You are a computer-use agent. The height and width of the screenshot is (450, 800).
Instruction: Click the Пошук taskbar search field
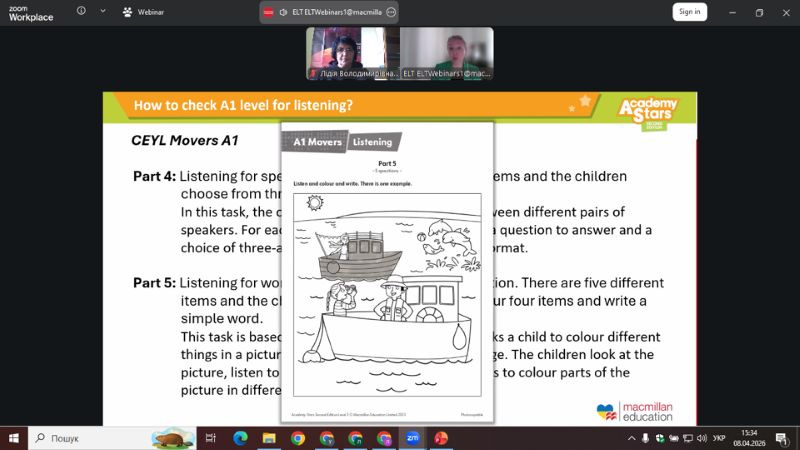[x=112, y=438]
